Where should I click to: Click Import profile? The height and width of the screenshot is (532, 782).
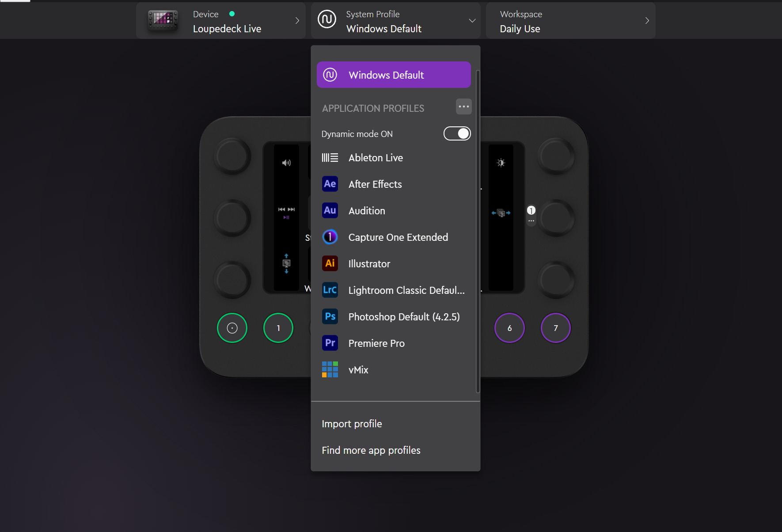coord(352,424)
